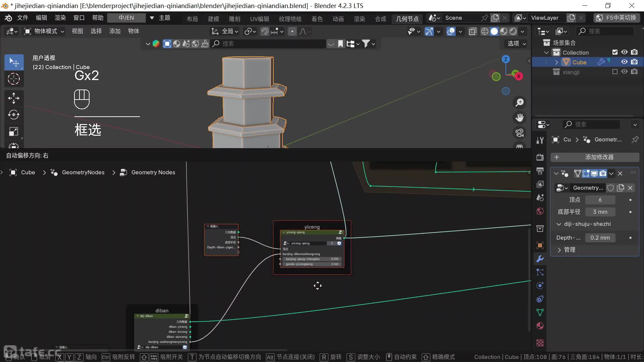Screen dimensions: 644x362
Task: Open the 文件 menu
Action: pyautogui.click(x=22, y=18)
